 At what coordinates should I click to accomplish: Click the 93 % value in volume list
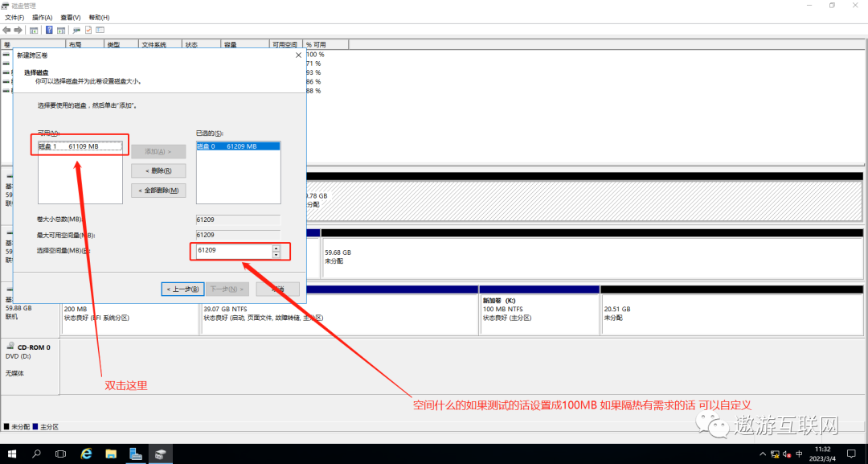click(314, 72)
